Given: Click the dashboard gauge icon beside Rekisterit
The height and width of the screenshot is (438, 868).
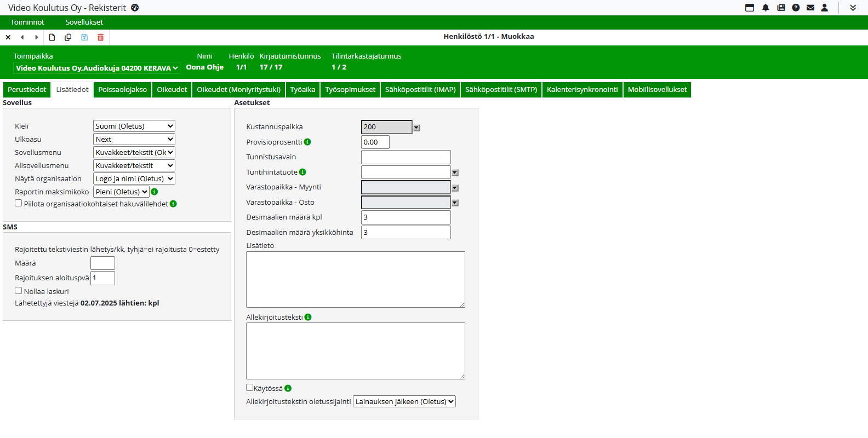Looking at the screenshot, I should tap(135, 8).
